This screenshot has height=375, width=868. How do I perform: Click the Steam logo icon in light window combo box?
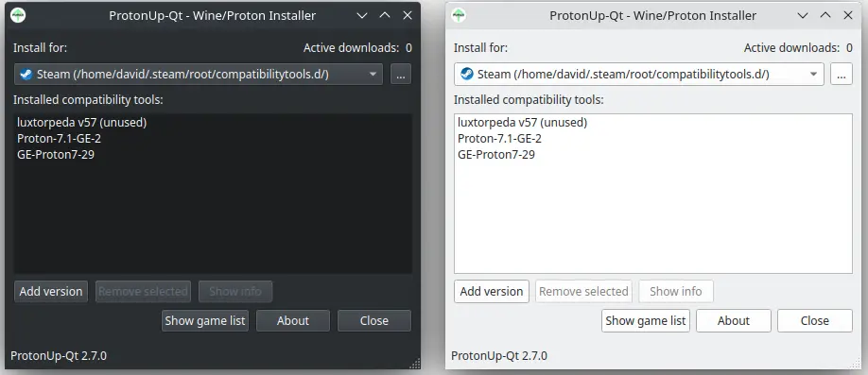(467, 74)
